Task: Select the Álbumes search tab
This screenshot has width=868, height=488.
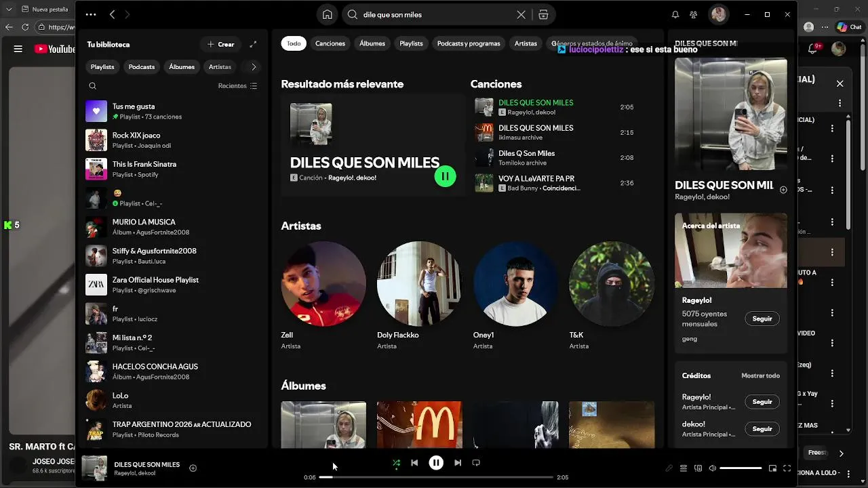Action: point(372,43)
